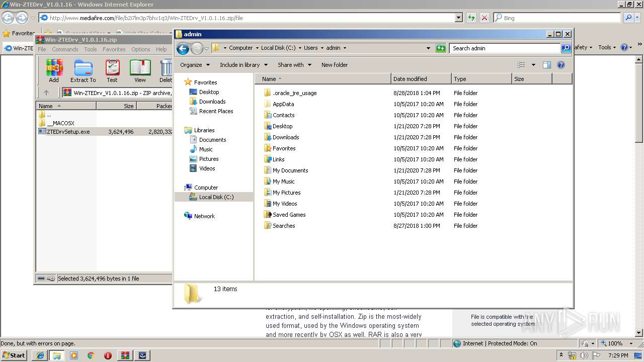Select Network in navigation pane
This screenshot has width=644, height=362.
[x=204, y=216]
